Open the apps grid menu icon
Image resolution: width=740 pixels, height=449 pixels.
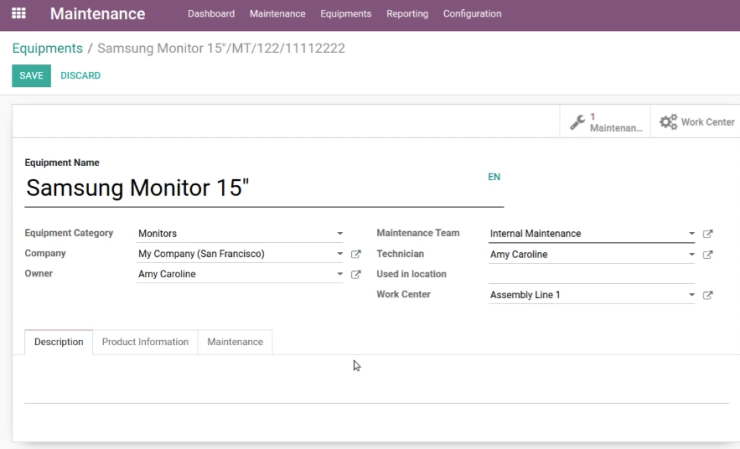point(19,13)
